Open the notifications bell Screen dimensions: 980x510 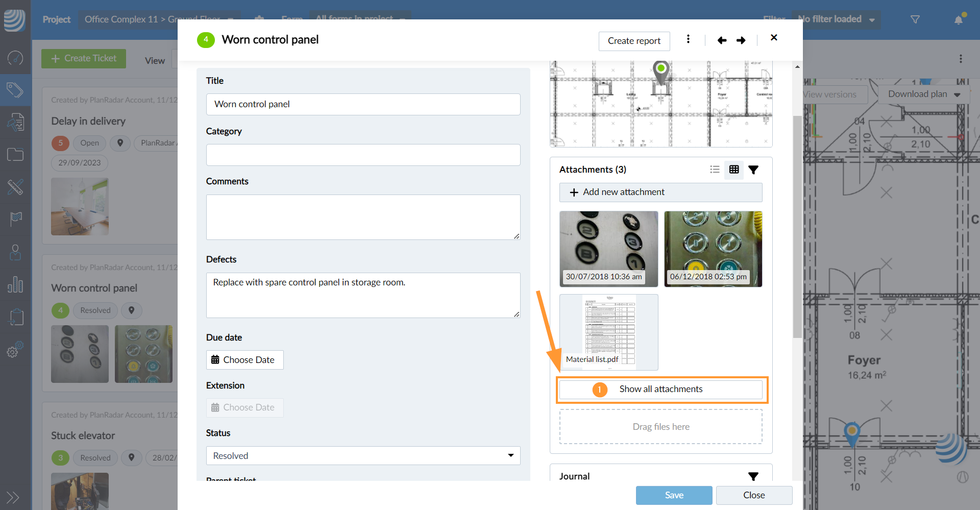[x=959, y=20]
